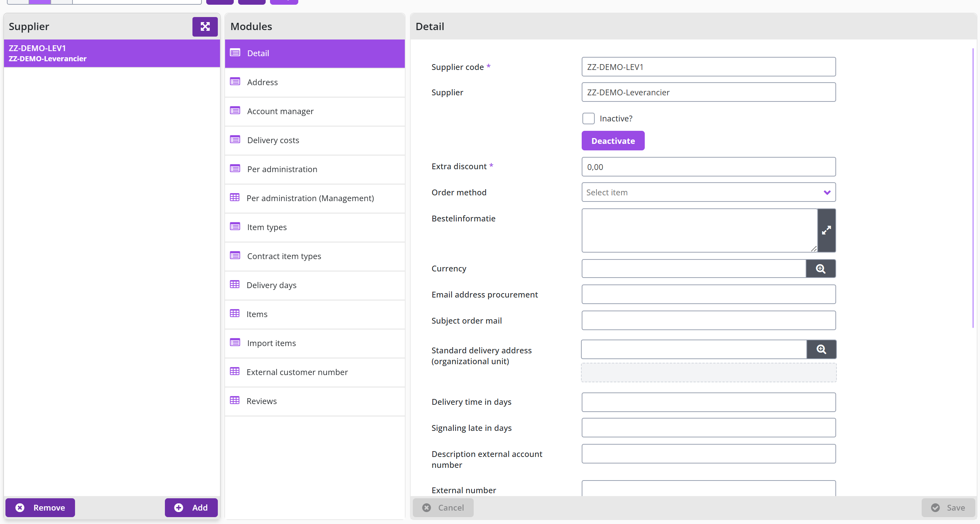This screenshot has width=980, height=524.
Task: Click the Import items module icon
Action: [x=235, y=342]
